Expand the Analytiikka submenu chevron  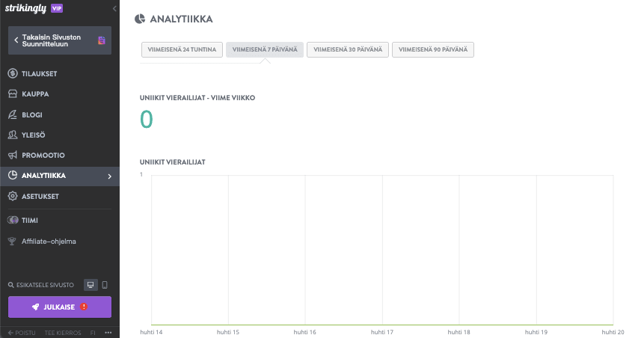click(x=110, y=176)
